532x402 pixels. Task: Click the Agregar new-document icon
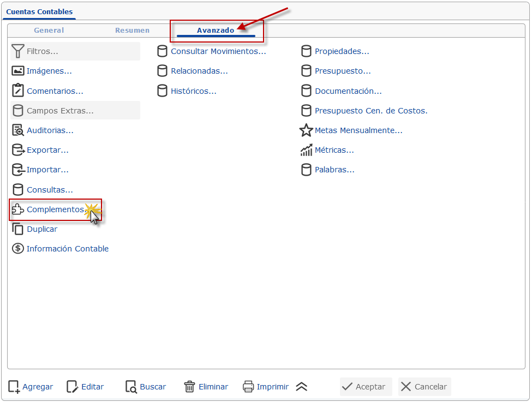14,387
